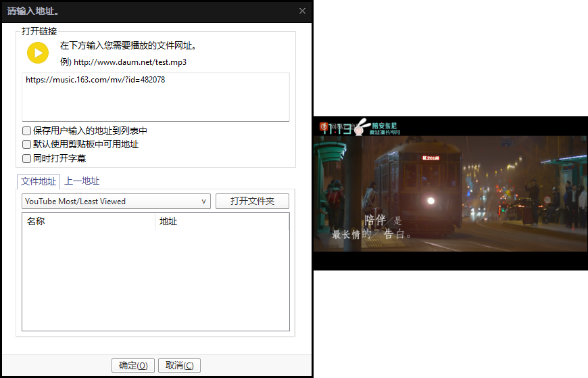Check the 同时打开字幕 option
The image size is (588, 378).
coord(26,158)
